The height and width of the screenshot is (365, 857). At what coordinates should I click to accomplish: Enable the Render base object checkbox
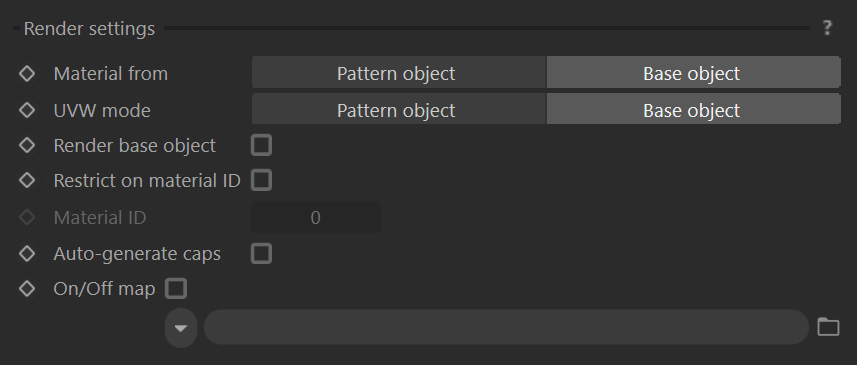[x=261, y=145]
